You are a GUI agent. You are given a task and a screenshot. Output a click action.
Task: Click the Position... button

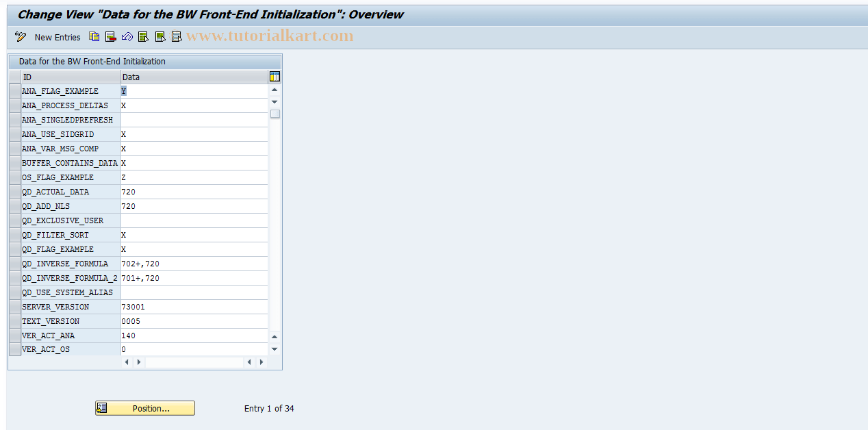click(x=144, y=407)
